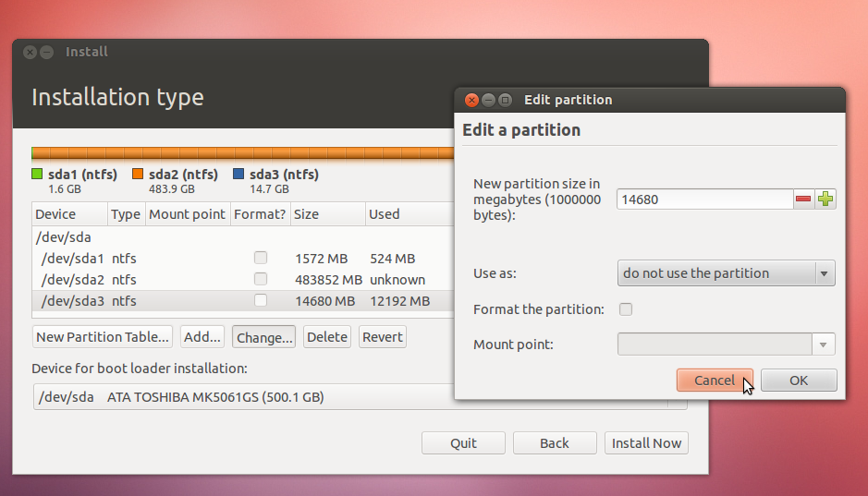Toggle Format checkbox for /dev/sda1
The height and width of the screenshot is (496, 868).
261,258
